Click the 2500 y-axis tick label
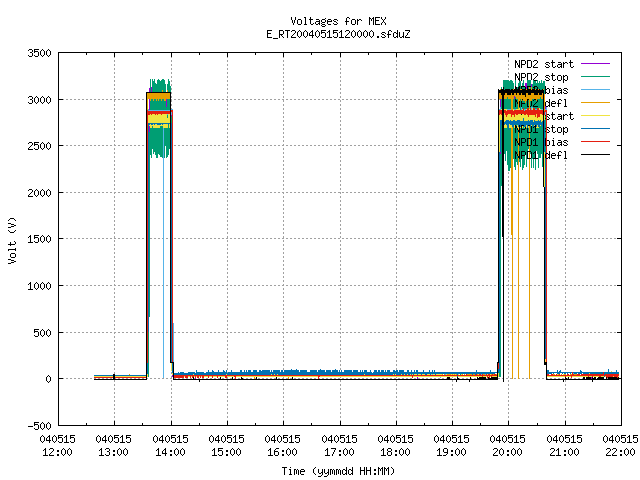640x480 pixels. click(40, 146)
